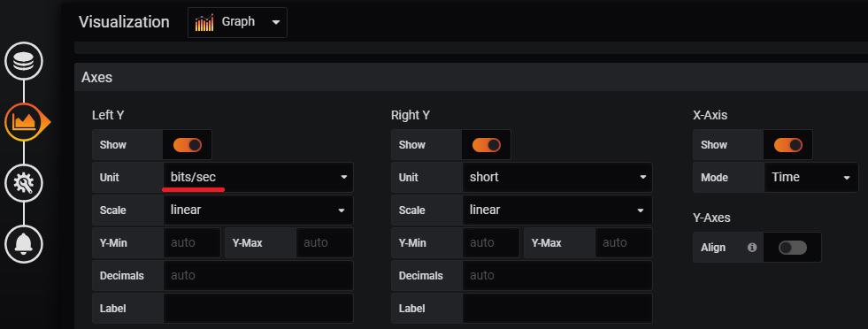Click the Right Y Label field
Image resolution: width=868 pixels, height=329 pixels.
pyautogui.click(x=557, y=308)
